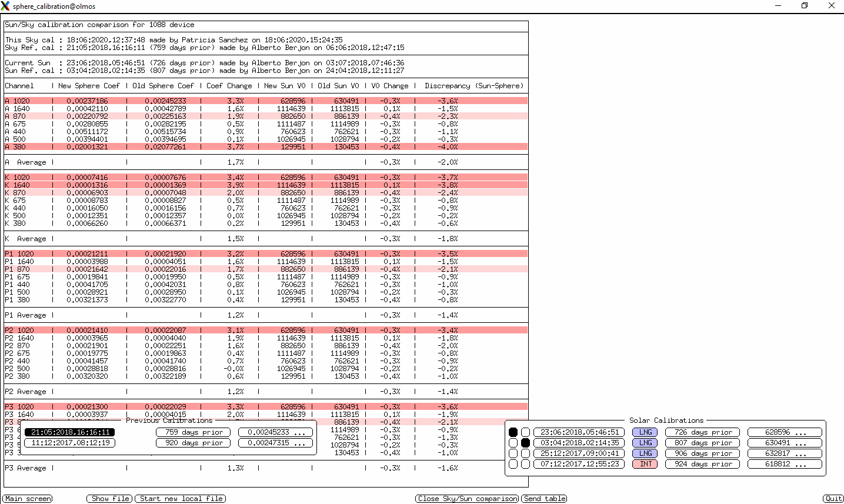The height and width of the screenshot is (504, 844).
Task: Select Current Sun radio for 03:04:2018,02:14:35 calibration
Action: click(513, 443)
